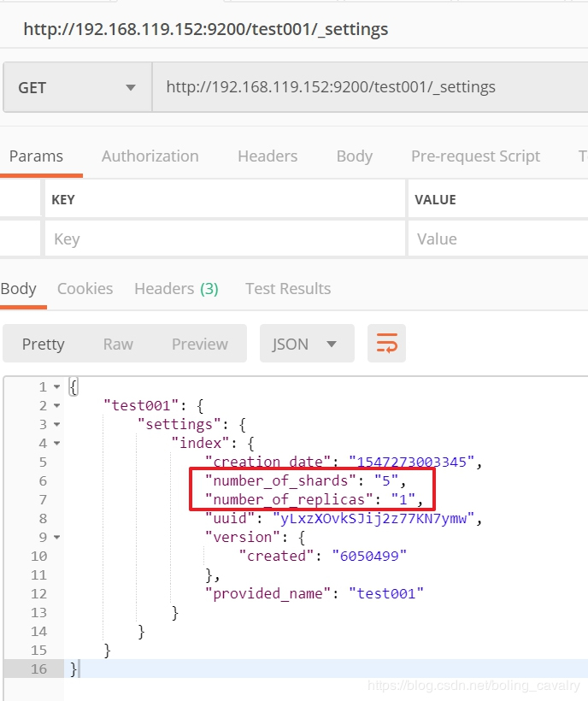Screen dimensions: 588x701
Task: Open the GET method dropdown
Action: [x=78, y=87]
